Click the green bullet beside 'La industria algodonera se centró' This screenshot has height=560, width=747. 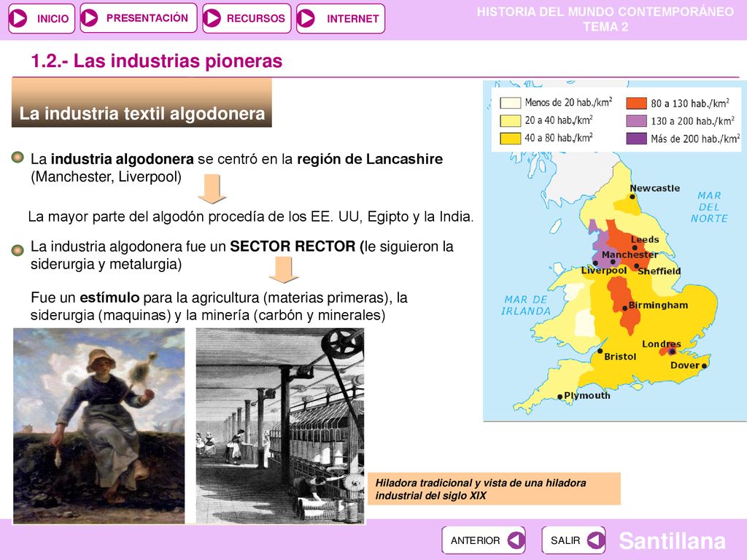tap(18, 157)
